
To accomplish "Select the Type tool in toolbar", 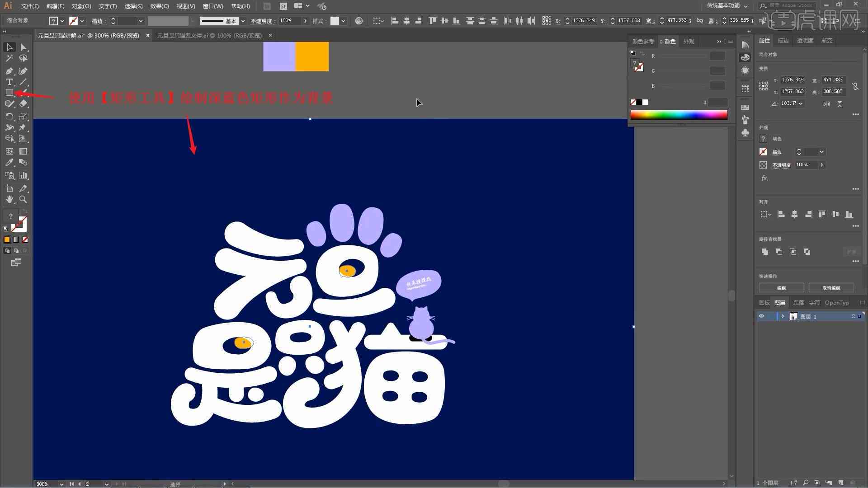I will (x=8, y=82).
